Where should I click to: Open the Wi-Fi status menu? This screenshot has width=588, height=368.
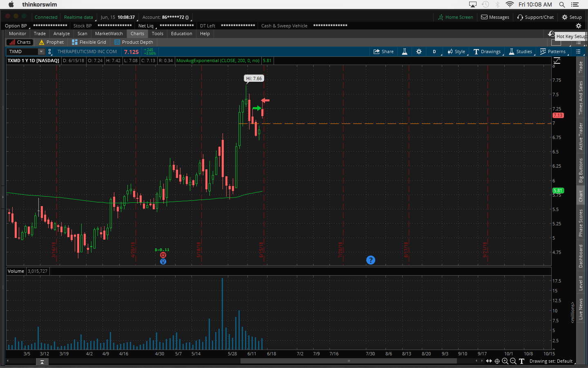(510, 4)
